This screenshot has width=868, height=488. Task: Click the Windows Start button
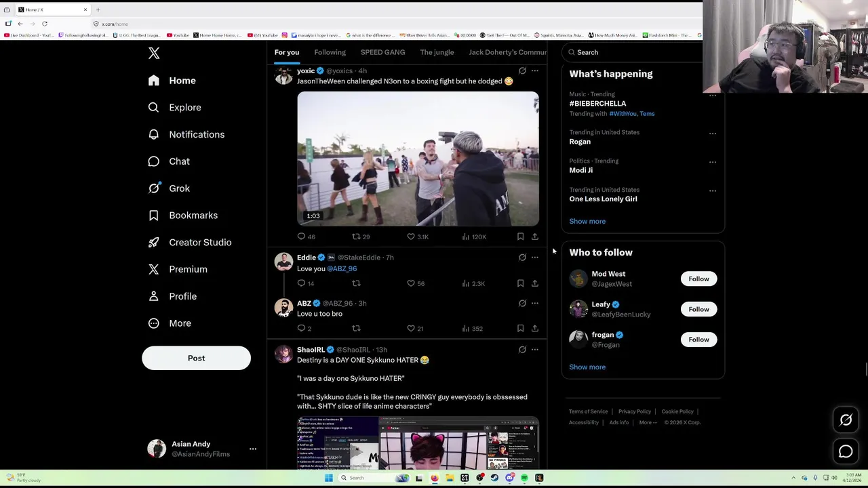(x=328, y=478)
